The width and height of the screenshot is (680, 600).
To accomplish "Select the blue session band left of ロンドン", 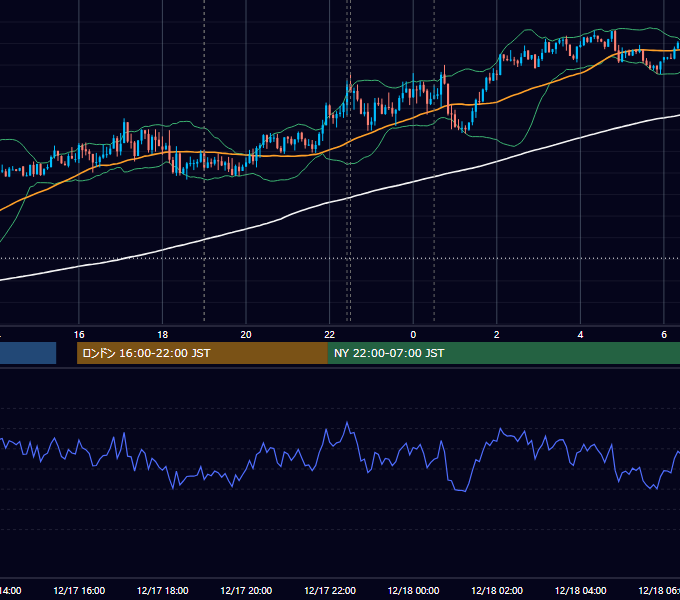I will 28,353.
